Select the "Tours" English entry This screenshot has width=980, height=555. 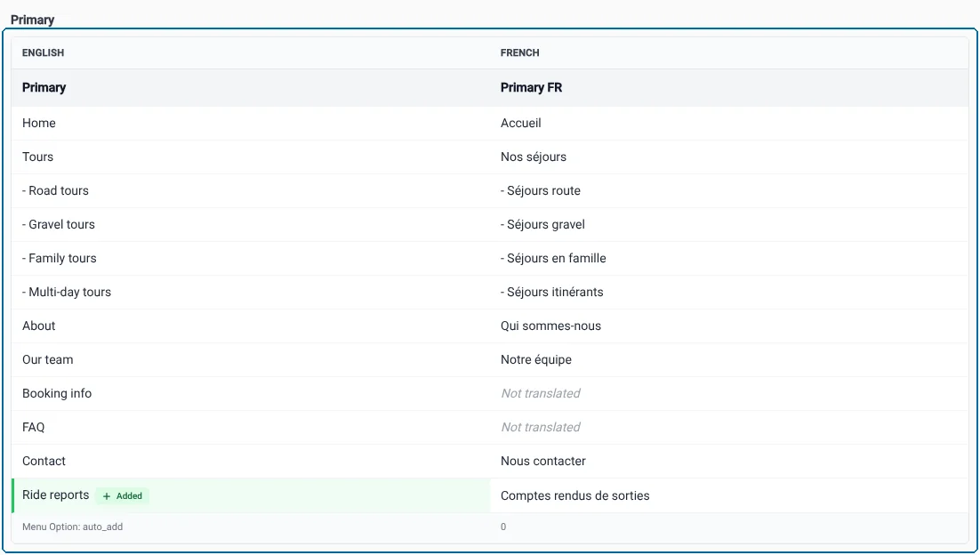click(x=37, y=157)
